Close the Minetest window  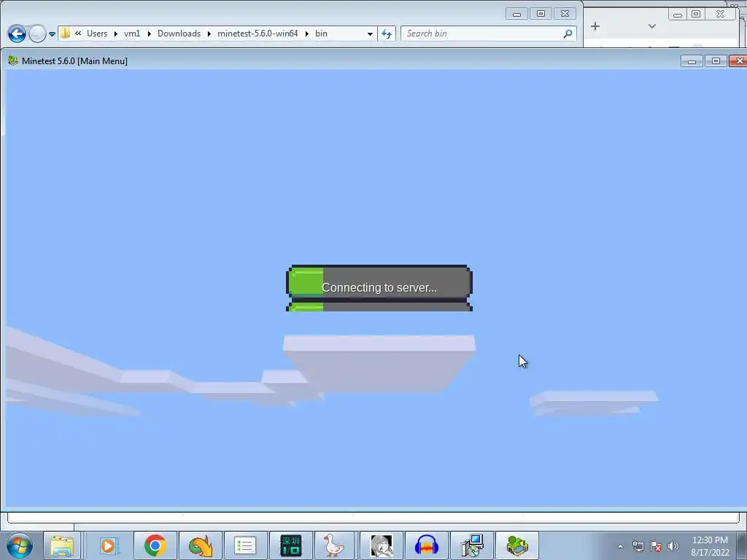pyautogui.click(x=738, y=61)
